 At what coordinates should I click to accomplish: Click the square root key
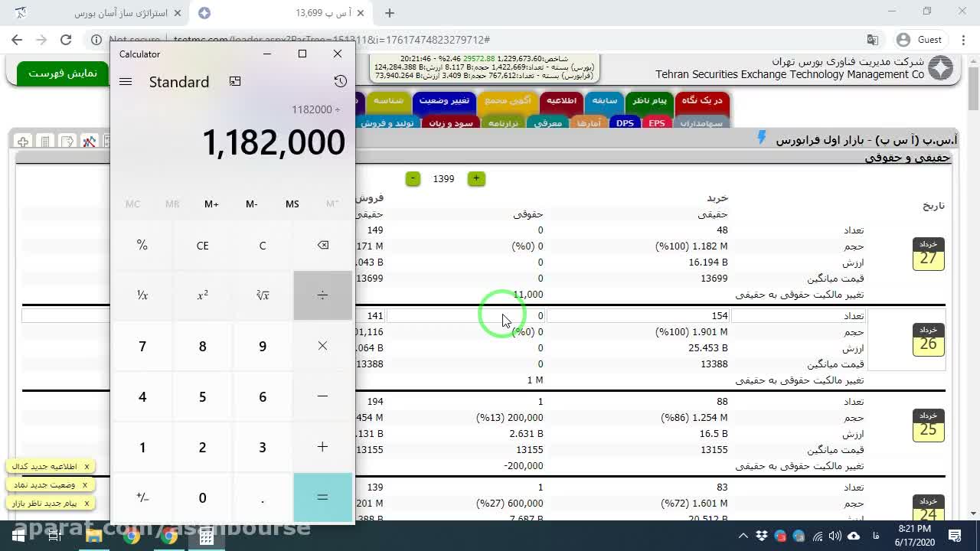coord(263,295)
